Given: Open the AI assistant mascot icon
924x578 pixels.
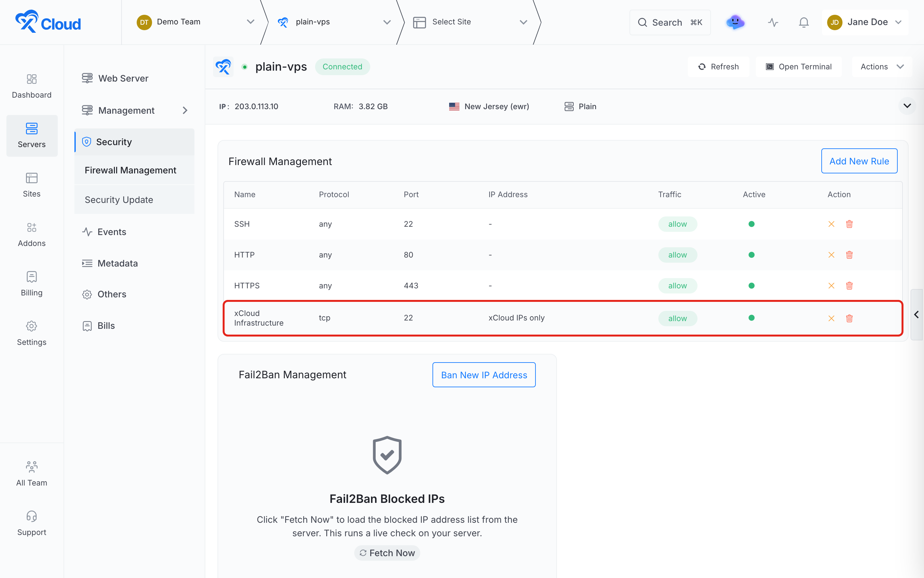Looking at the screenshot, I should click(x=735, y=22).
